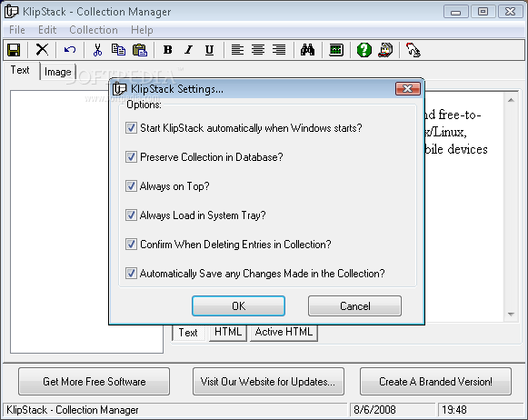Click the Copy documents icon
The height and width of the screenshot is (420, 528).
tap(118, 50)
